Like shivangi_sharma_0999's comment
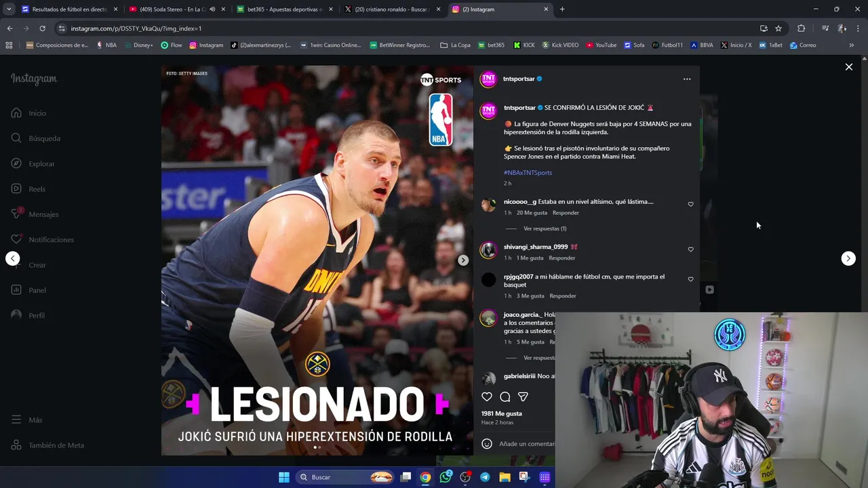The width and height of the screenshot is (868, 488). 690,249
